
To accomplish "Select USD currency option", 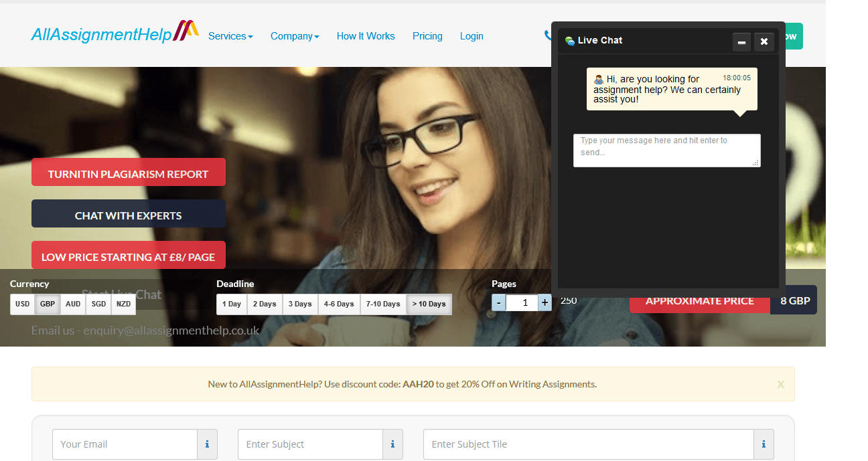I will (x=23, y=304).
